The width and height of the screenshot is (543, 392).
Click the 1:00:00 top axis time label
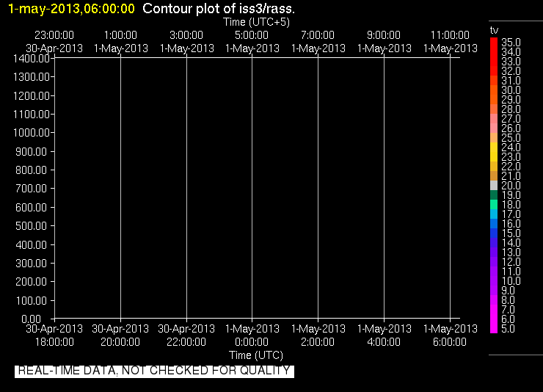point(120,35)
